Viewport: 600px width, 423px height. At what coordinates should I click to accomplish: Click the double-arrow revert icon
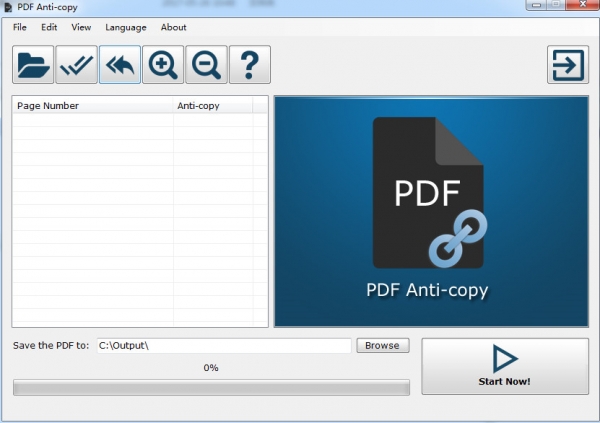coord(119,65)
